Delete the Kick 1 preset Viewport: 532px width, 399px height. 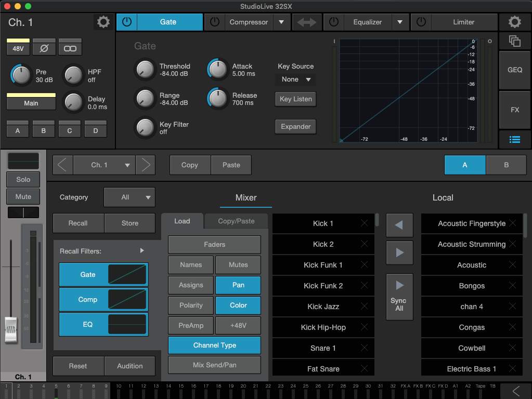(x=364, y=223)
